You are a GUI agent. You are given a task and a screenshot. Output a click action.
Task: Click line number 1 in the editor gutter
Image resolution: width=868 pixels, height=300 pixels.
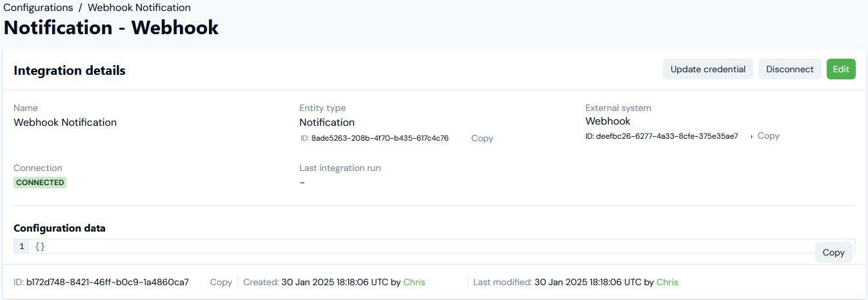tap(22, 246)
